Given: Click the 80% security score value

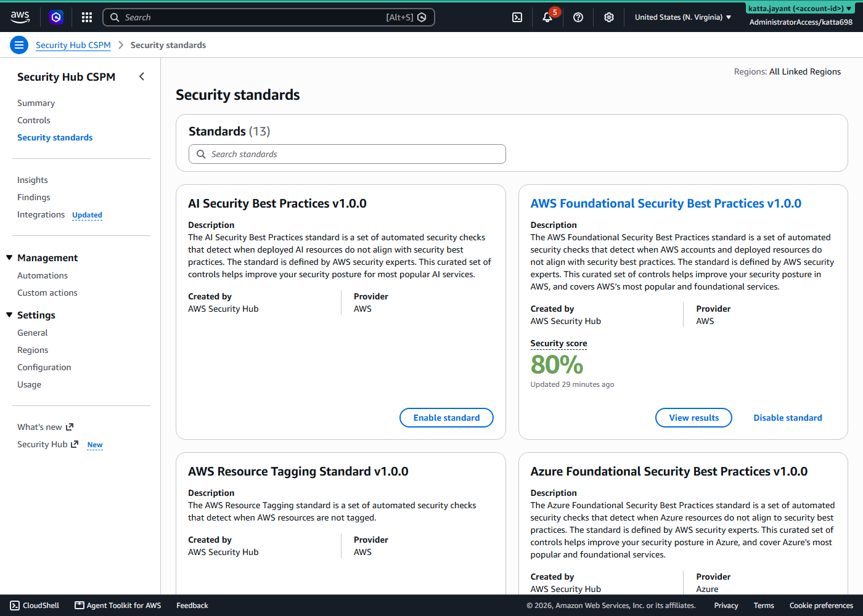Looking at the screenshot, I should (557, 365).
